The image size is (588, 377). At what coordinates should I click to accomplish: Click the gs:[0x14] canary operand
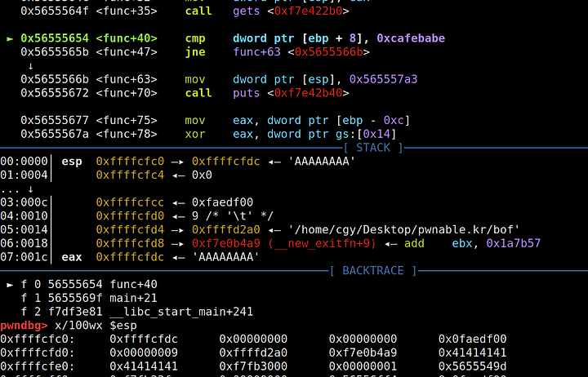click(366, 134)
